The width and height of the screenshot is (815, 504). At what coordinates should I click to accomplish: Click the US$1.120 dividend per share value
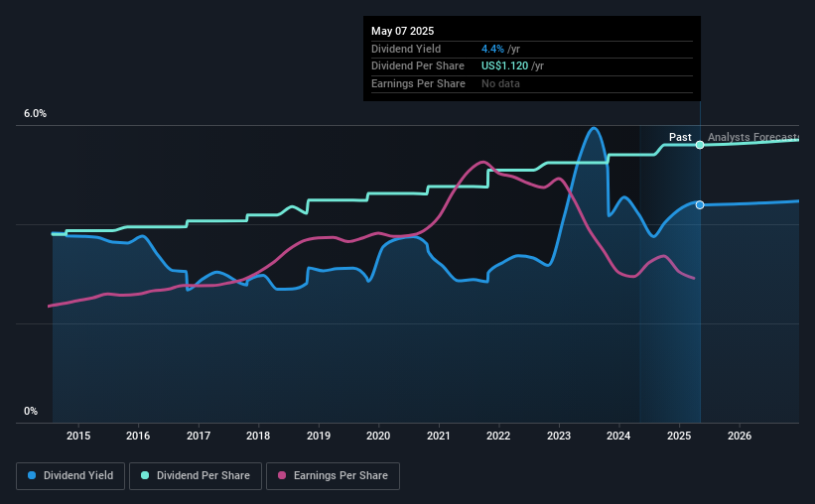[504, 66]
